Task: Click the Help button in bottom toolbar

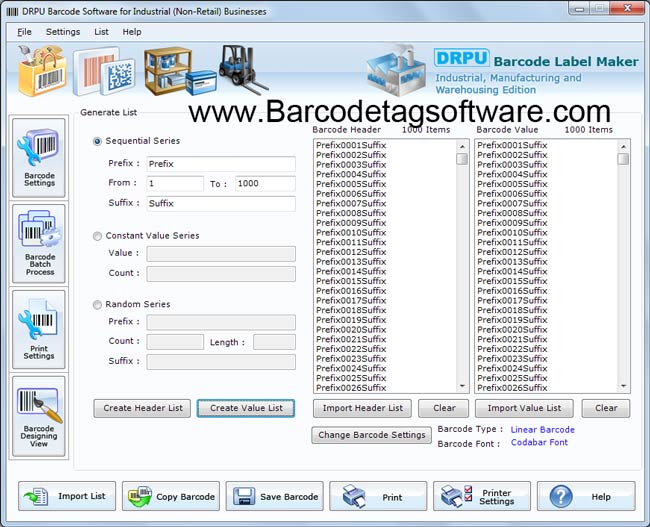Action: (x=586, y=496)
